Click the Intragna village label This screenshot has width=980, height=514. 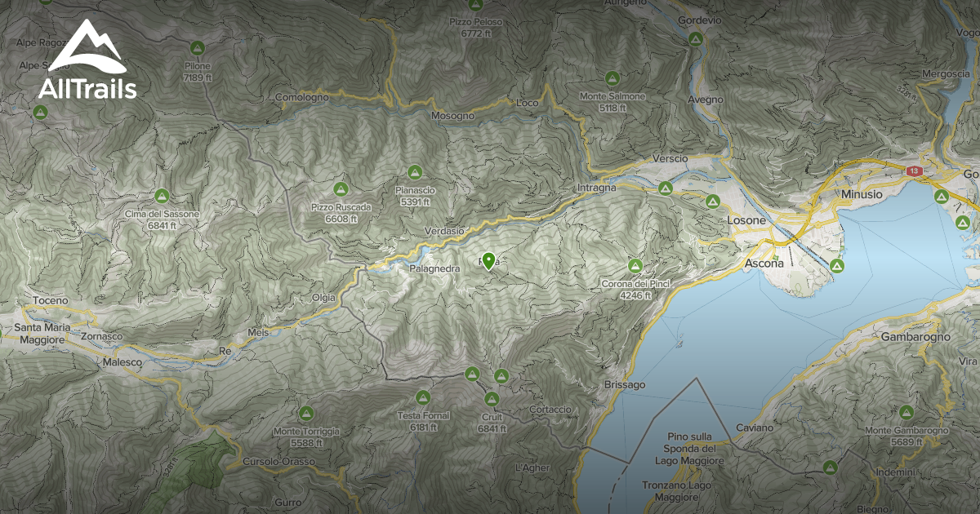coord(596,189)
